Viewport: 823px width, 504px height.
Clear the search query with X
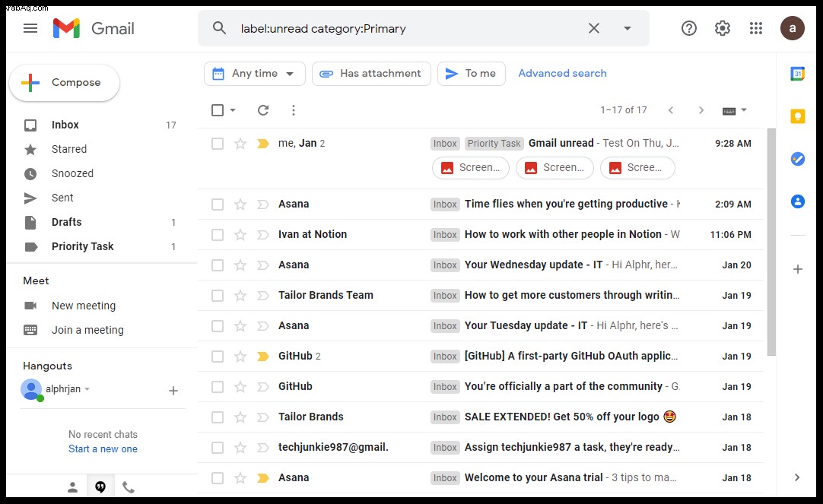point(593,28)
